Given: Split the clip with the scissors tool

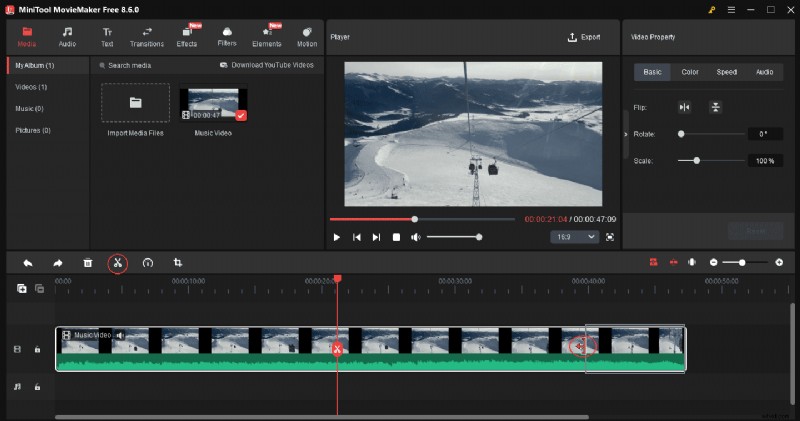Looking at the screenshot, I should pos(117,263).
